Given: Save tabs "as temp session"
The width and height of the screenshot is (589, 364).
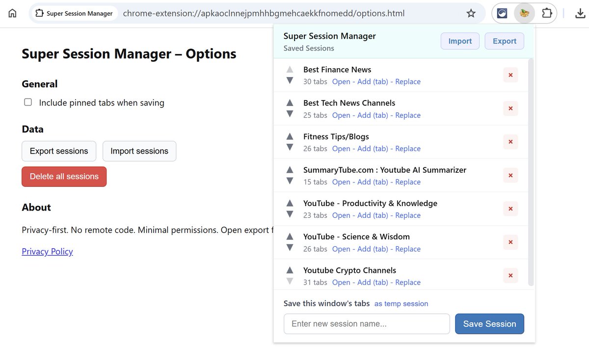Looking at the screenshot, I should click(x=401, y=304).
